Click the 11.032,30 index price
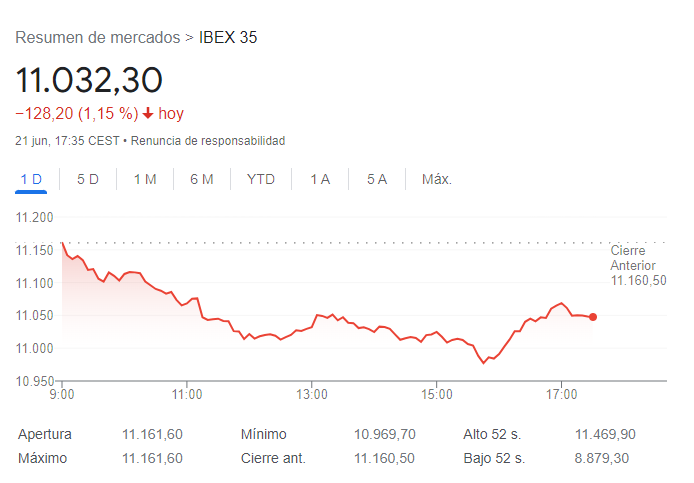 [89, 79]
